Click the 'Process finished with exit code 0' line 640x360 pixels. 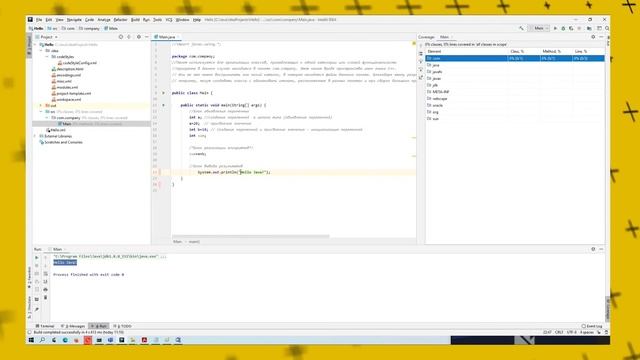[89, 275]
